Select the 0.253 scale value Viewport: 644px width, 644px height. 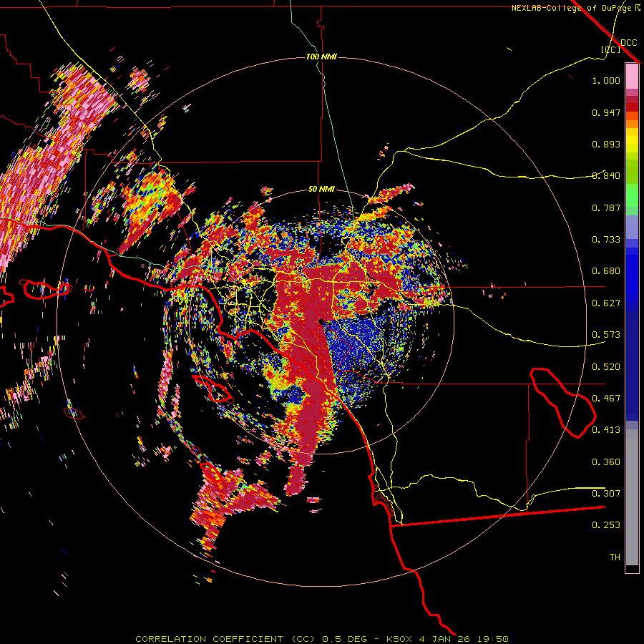coord(606,525)
